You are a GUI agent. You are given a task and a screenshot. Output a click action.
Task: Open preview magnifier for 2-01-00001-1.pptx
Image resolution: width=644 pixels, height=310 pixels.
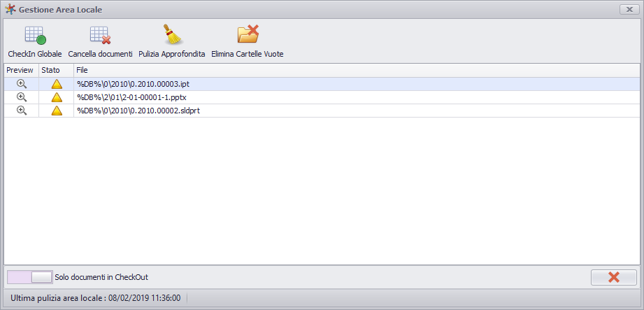(x=22, y=97)
